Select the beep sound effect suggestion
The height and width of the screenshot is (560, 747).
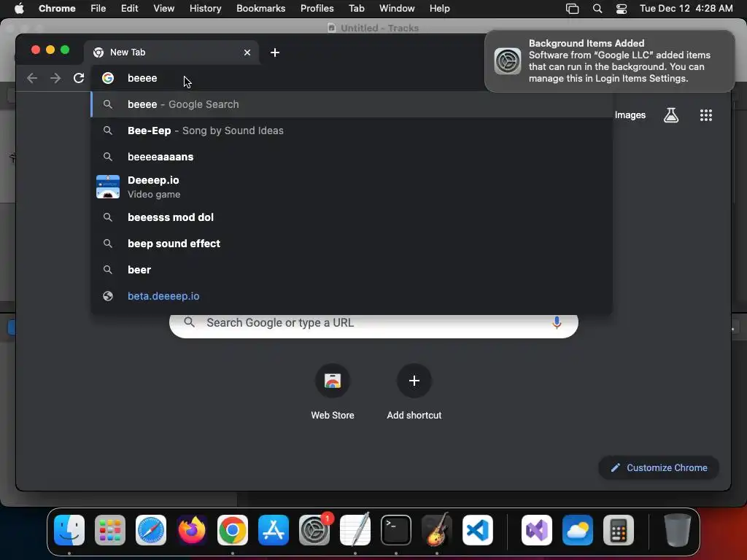[x=351, y=244]
